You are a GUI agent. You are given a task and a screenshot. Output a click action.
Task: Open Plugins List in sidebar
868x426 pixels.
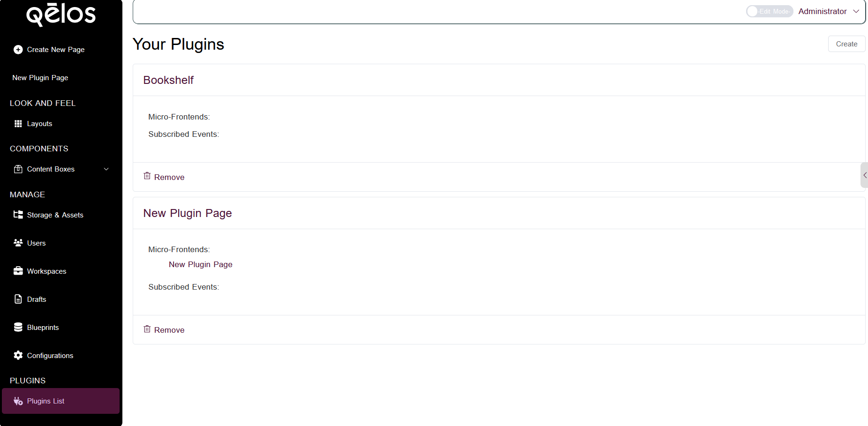click(x=45, y=401)
